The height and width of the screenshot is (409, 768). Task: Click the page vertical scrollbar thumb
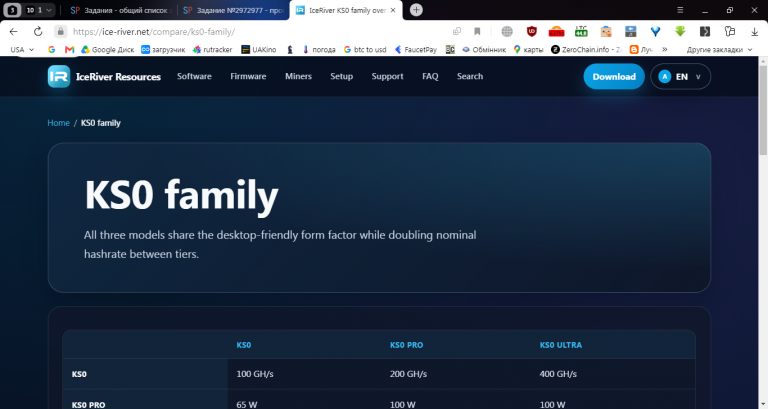[763, 110]
